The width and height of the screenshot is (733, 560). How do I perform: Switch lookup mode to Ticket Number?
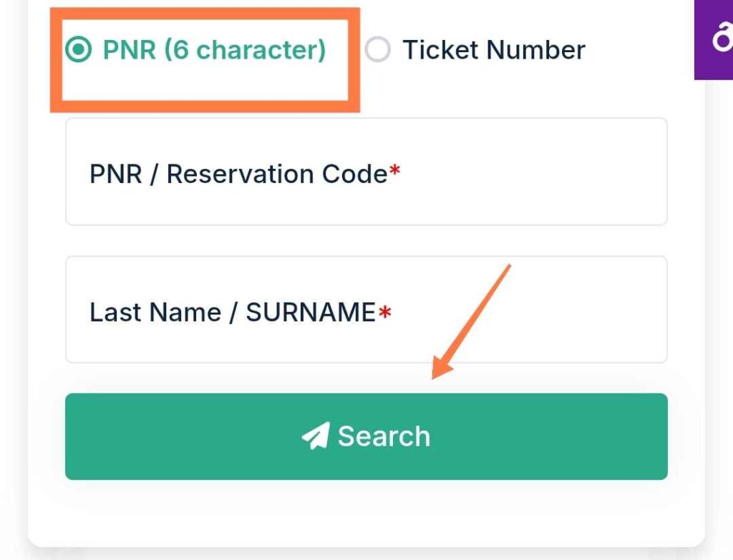378,49
